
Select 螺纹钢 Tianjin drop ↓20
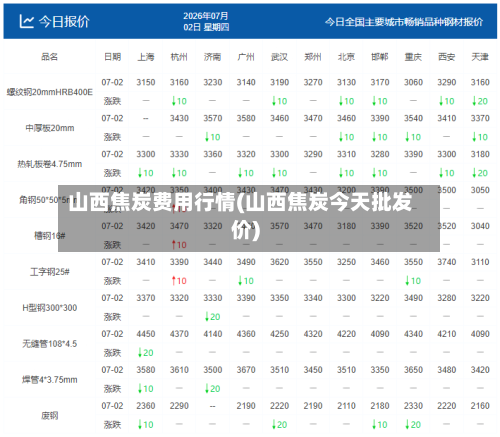[x=480, y=101]
